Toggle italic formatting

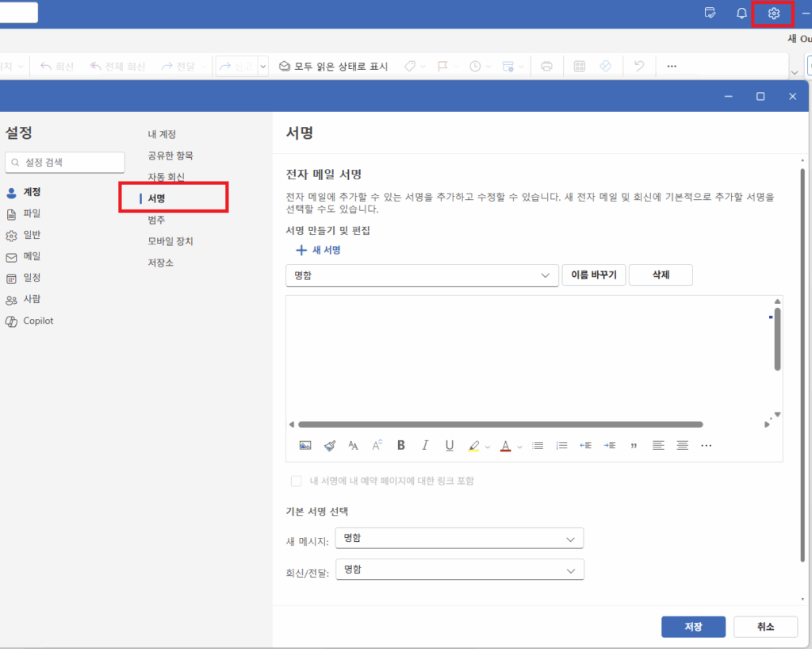point(425,445)
